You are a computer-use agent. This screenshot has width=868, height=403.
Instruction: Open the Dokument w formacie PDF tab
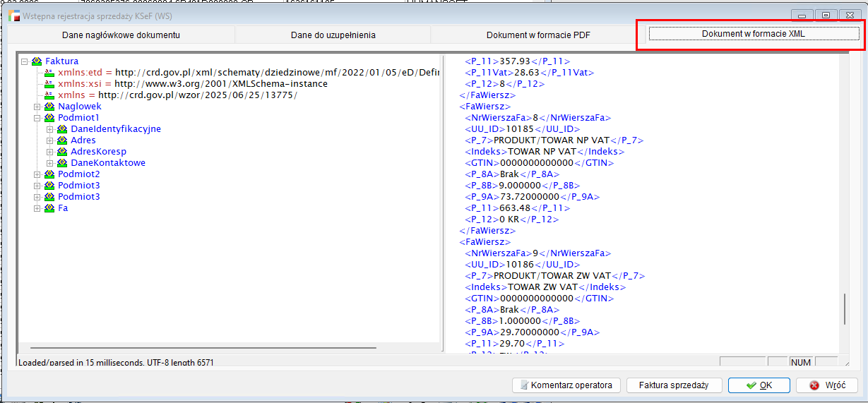point(528,35)
